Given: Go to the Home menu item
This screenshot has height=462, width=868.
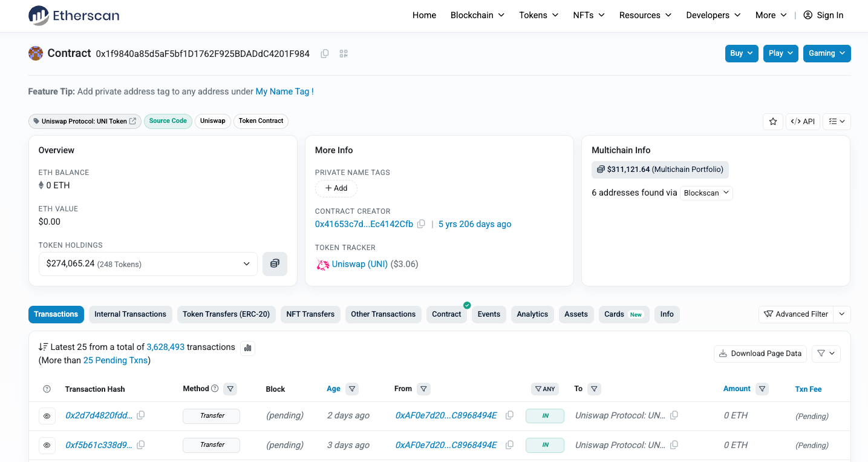Looking at the screenshot, I should (x=424, y=15).
